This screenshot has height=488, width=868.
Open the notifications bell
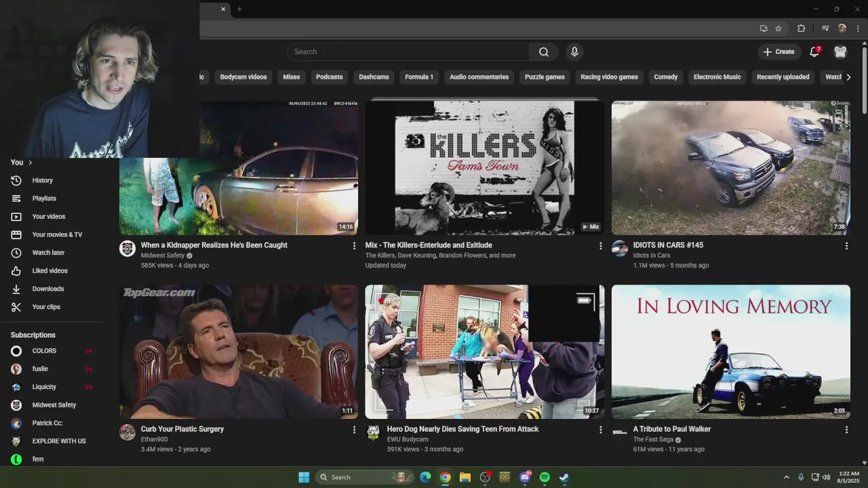(815, 52)
